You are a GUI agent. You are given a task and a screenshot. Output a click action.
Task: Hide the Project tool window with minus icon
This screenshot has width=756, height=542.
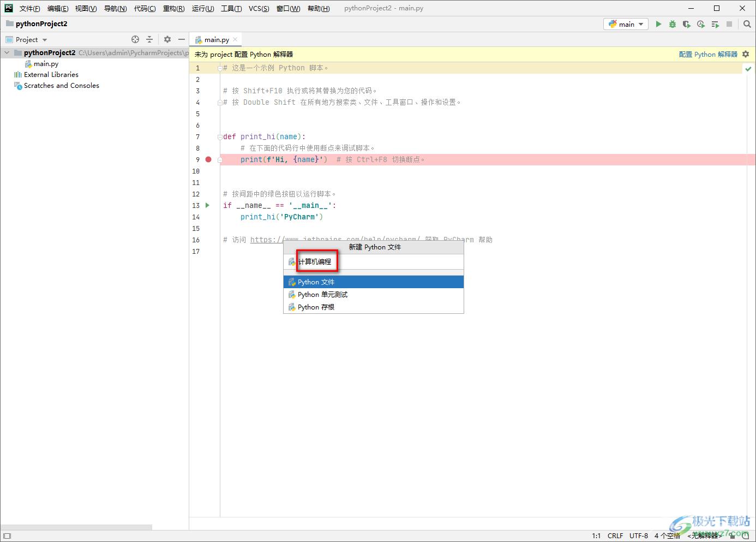[x=182, y=39]
